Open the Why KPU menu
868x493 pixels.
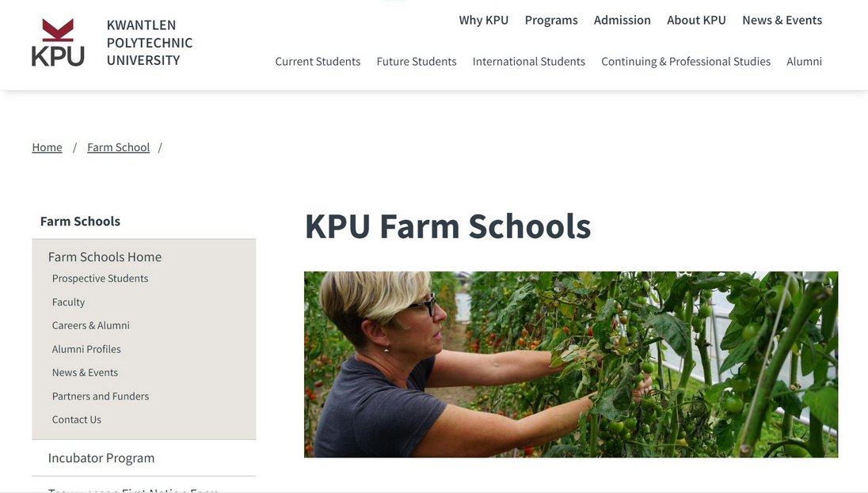tap(483, 20)
